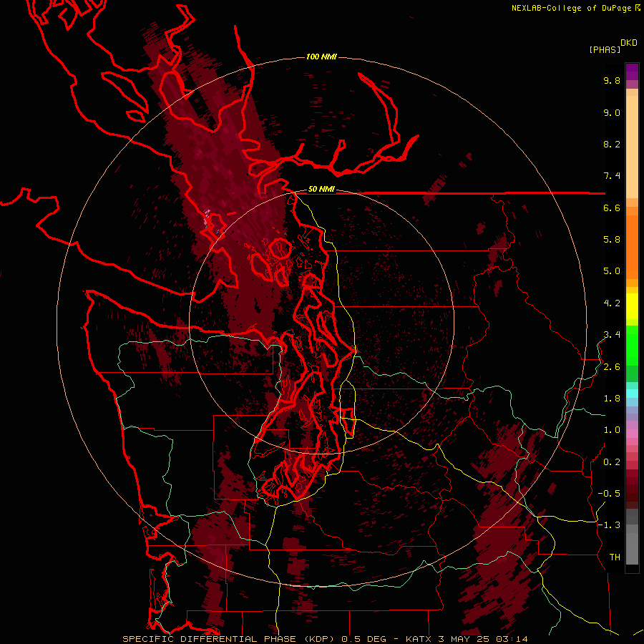The image size is (644, 644).
Task: Click the 5.0 scale value
Action: pos(612,271)
